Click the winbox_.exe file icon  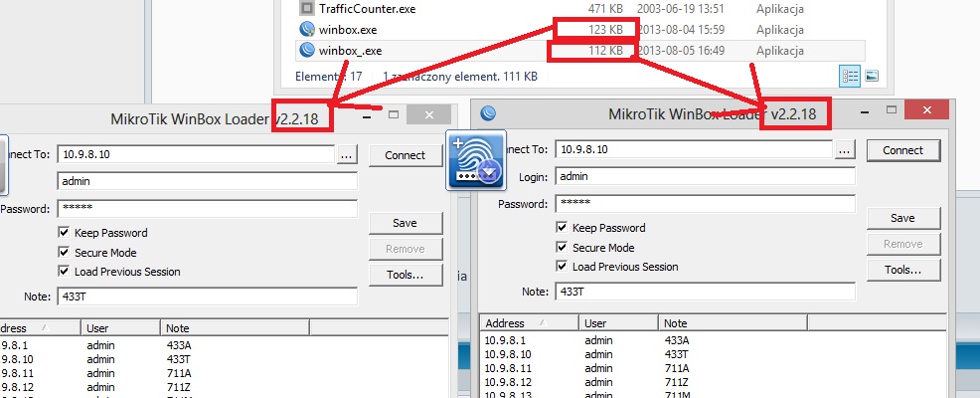tap(306, 50)
